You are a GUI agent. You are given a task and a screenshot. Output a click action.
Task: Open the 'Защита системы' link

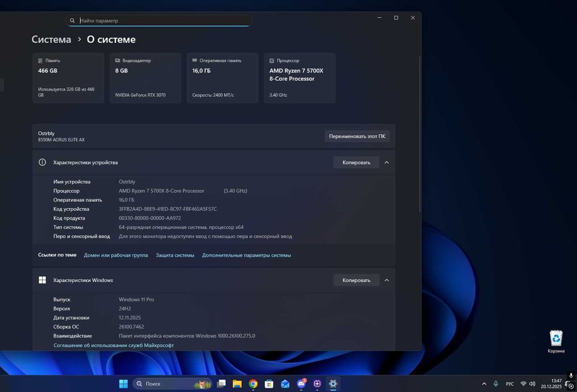175,255
